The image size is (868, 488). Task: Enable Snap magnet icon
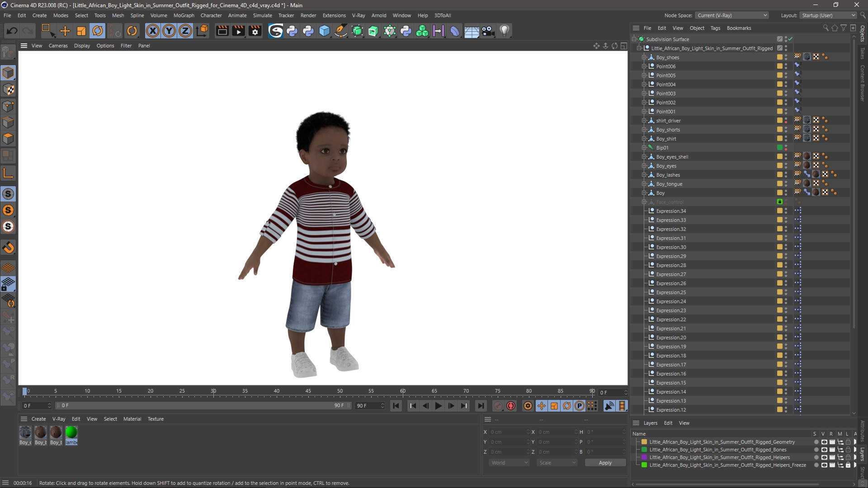[x=8, y=248]
